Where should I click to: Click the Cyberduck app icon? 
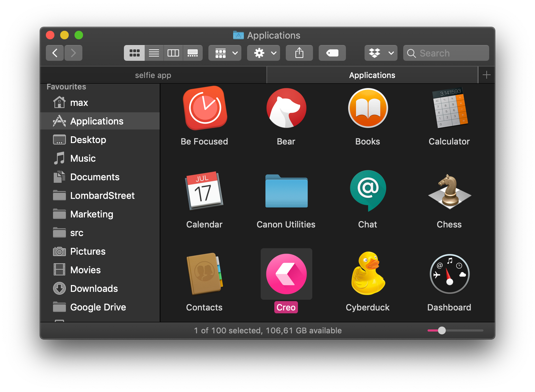368,274
